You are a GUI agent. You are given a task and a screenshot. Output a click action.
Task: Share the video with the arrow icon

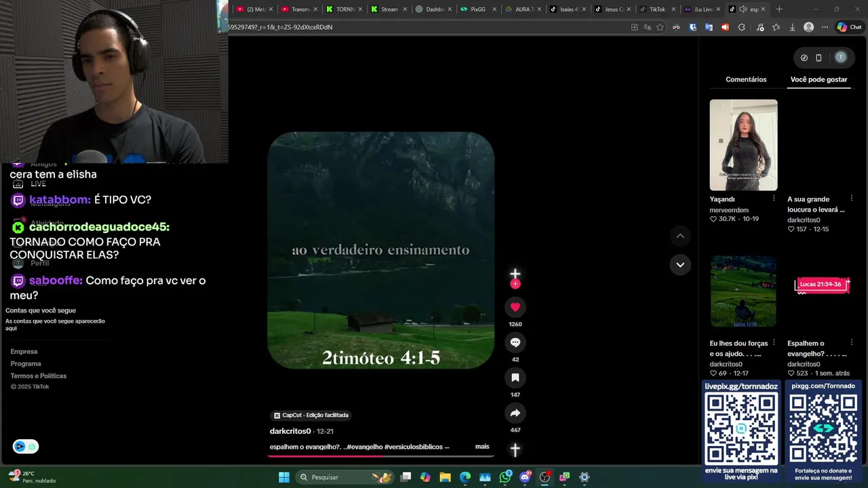pyautogui.click(x=515, y=413)
